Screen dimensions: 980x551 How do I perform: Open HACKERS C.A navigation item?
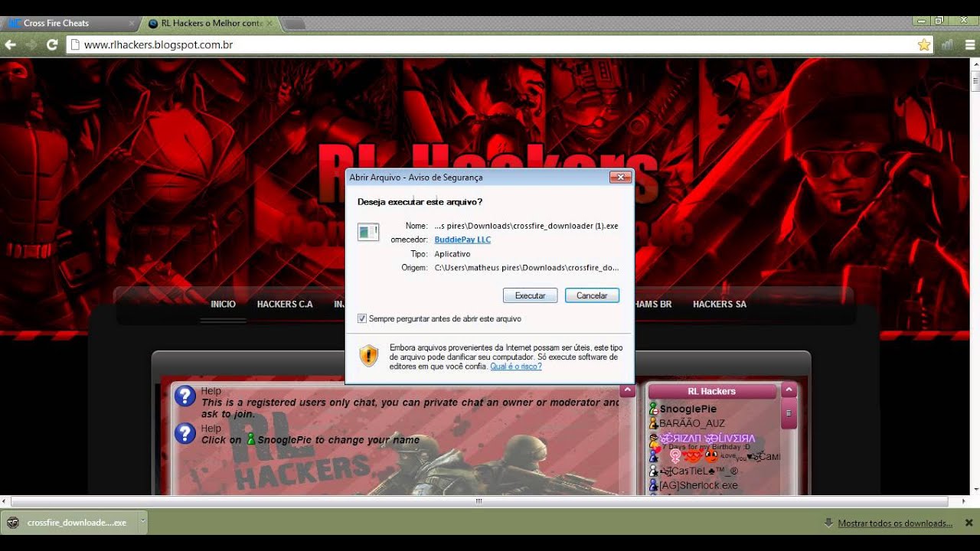(x=285, y=304)
